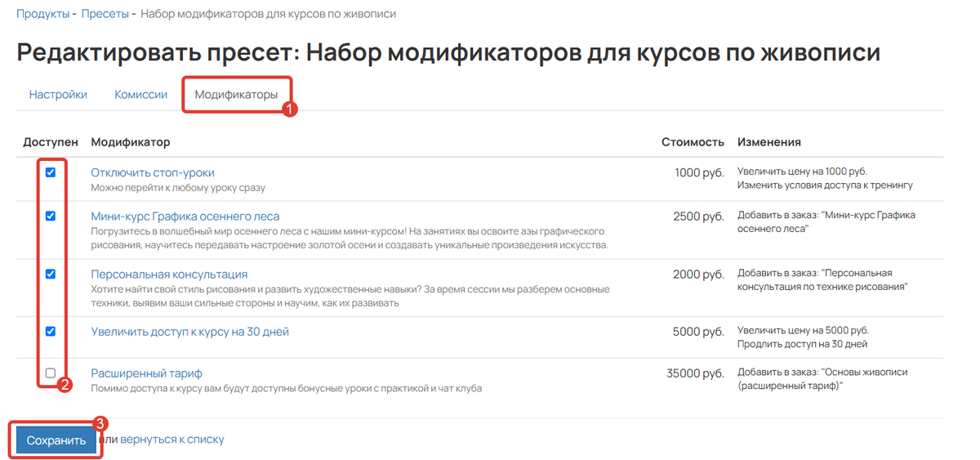Click the 2000 руб. price cell

coord(698,275)
